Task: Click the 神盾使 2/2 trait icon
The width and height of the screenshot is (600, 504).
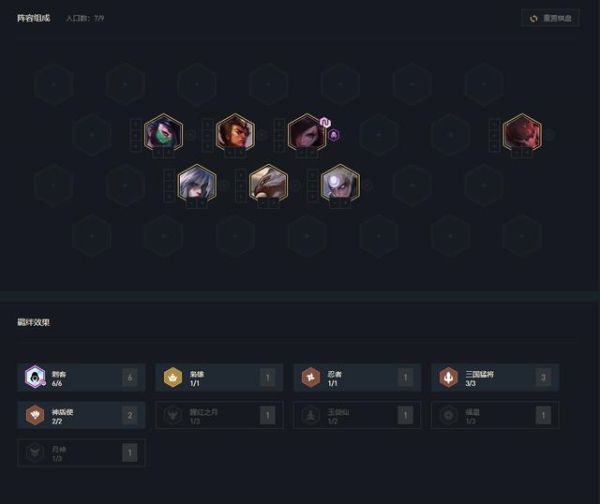Action: point(35,415)
